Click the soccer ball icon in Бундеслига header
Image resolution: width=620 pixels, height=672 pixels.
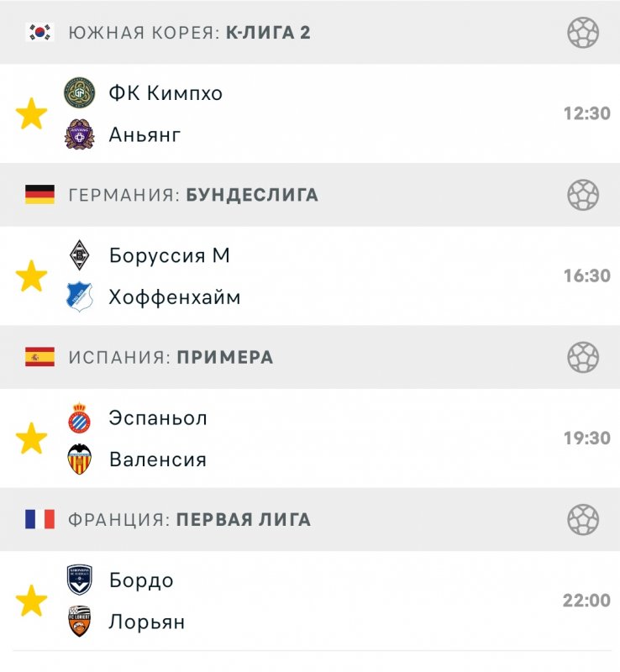pyautogui.click(x=583, y=196)
